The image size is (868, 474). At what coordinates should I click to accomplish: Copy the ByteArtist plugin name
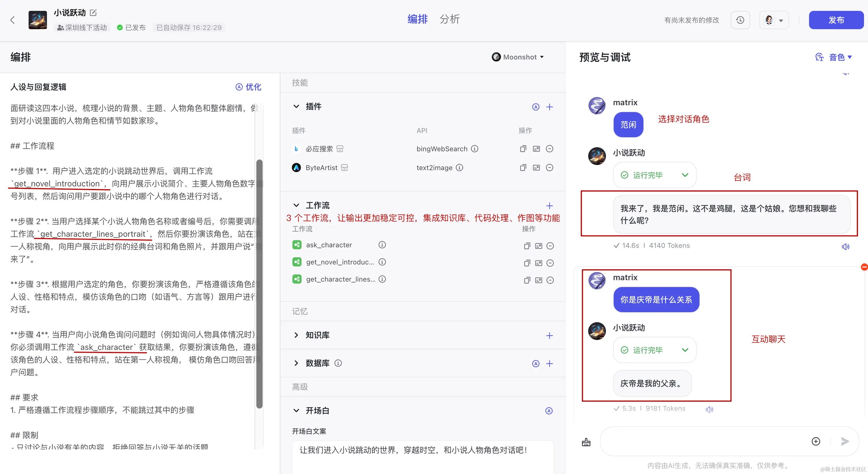click(x=523, y=168)
